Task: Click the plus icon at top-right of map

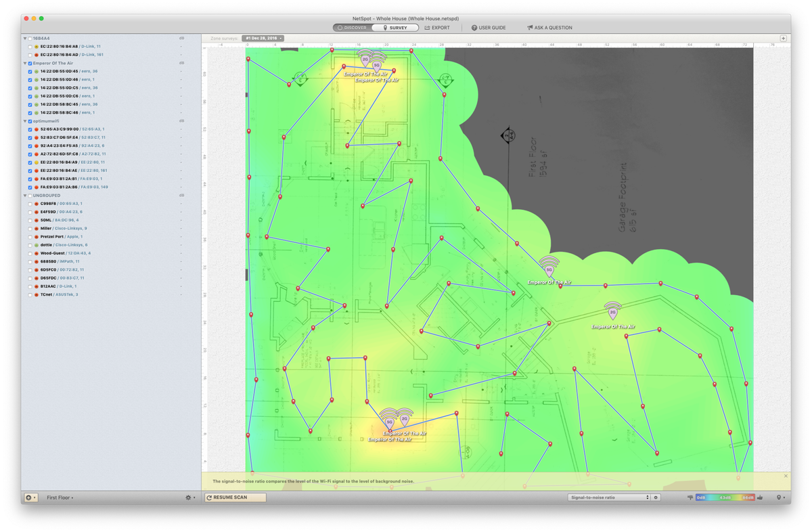Action: point(783,39)
